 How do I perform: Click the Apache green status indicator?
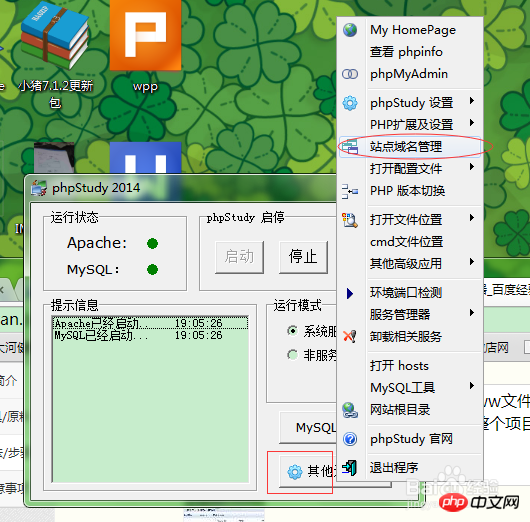tap(152, 243)
